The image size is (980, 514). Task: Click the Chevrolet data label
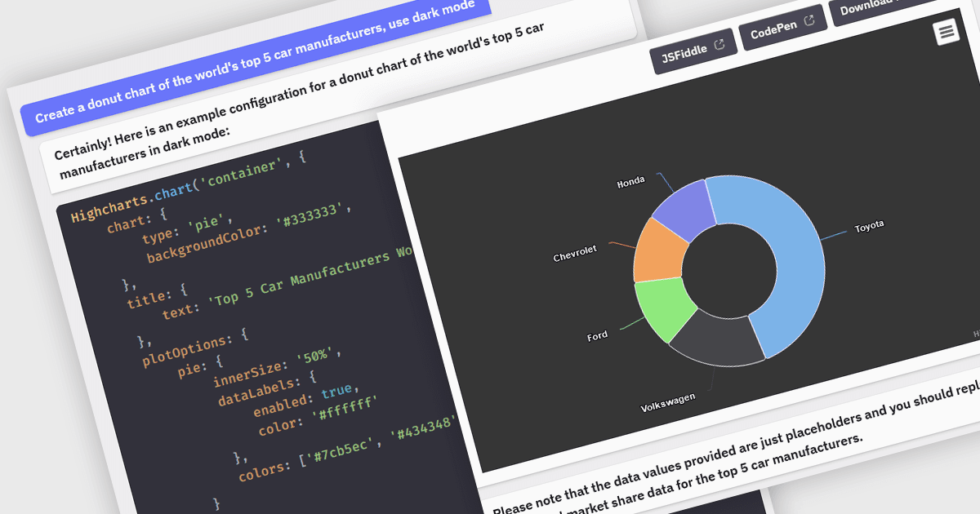click(x=575, y=254)
